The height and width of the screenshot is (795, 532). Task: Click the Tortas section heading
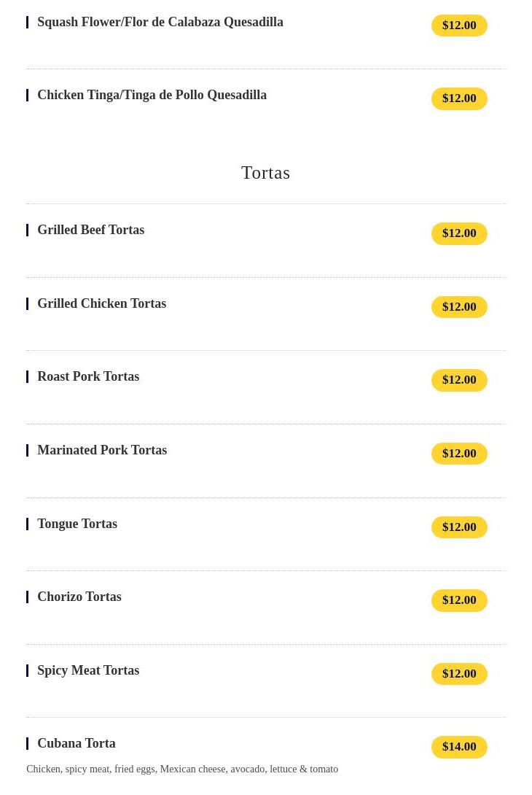click(x=265, y=173)
